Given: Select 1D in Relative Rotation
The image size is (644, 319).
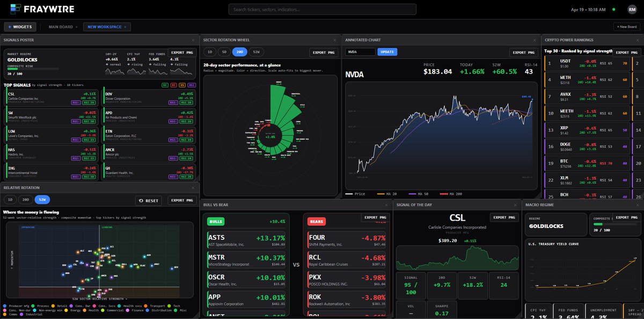Looking at the screenshot, I should pos(10,200).
